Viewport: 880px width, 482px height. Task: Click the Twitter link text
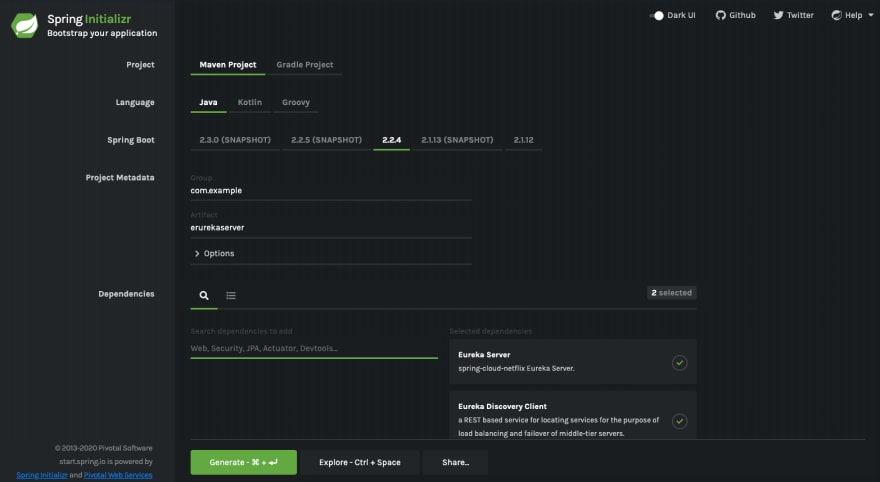[800, 15]
